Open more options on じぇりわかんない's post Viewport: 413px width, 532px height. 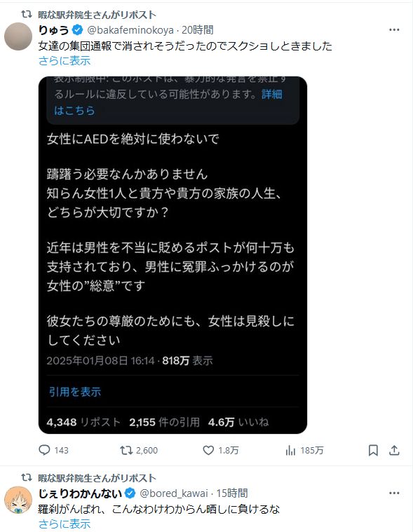pos(394,493)
